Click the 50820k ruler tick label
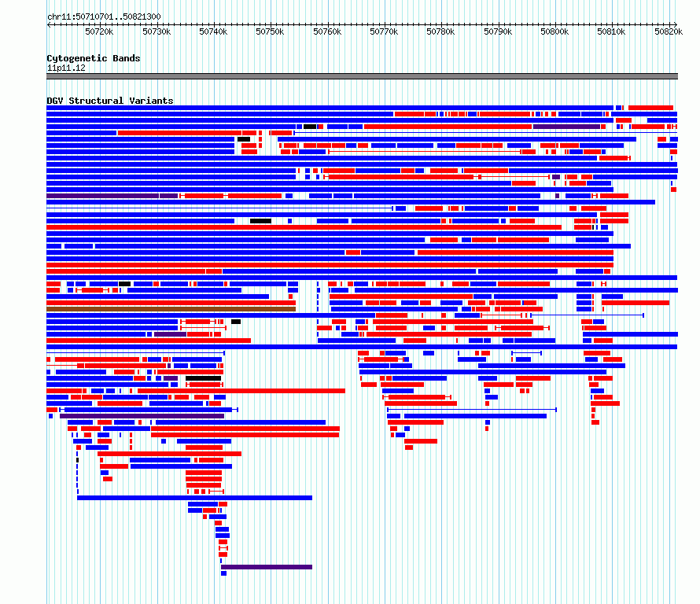This screenshot has height=604, width=700. tap(669, 31)
